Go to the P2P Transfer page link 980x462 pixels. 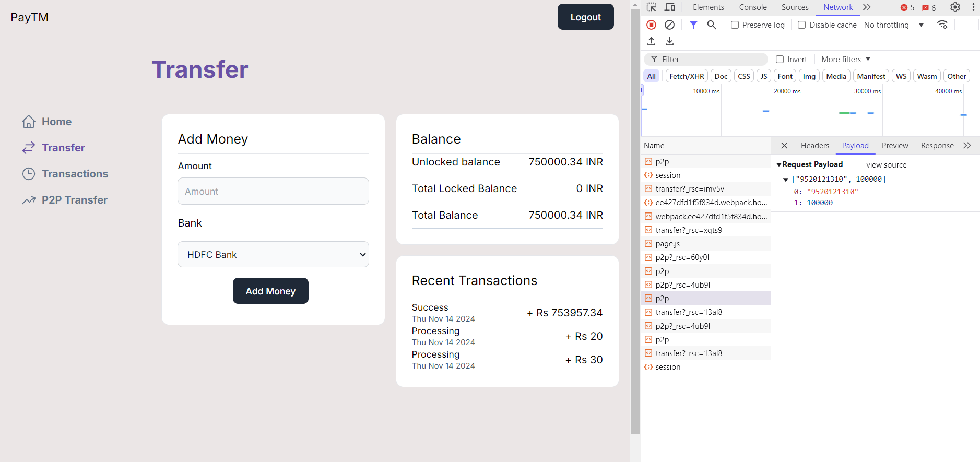[75, 200]
